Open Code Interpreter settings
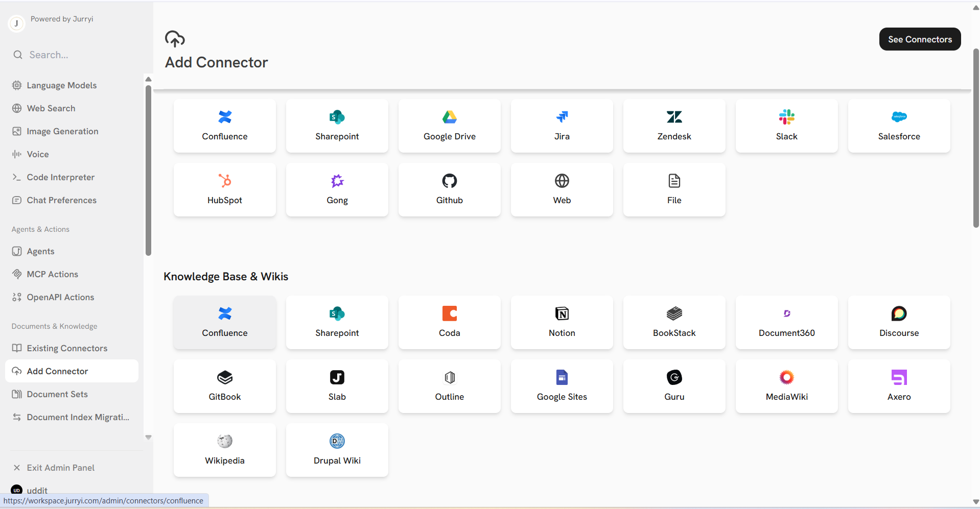Image resolution: width=980 pixels, height=509 pixels. pyautogui.click(x=72, y=177)
